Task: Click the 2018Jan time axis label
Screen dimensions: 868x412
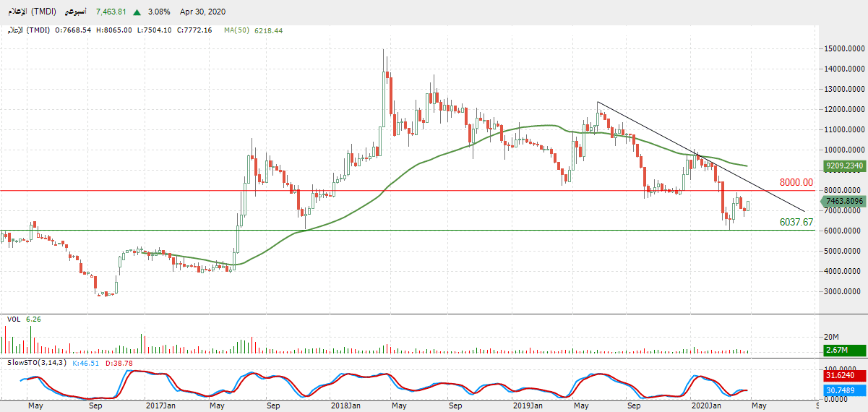Action: pyautogui.click(x=345, y=405)
